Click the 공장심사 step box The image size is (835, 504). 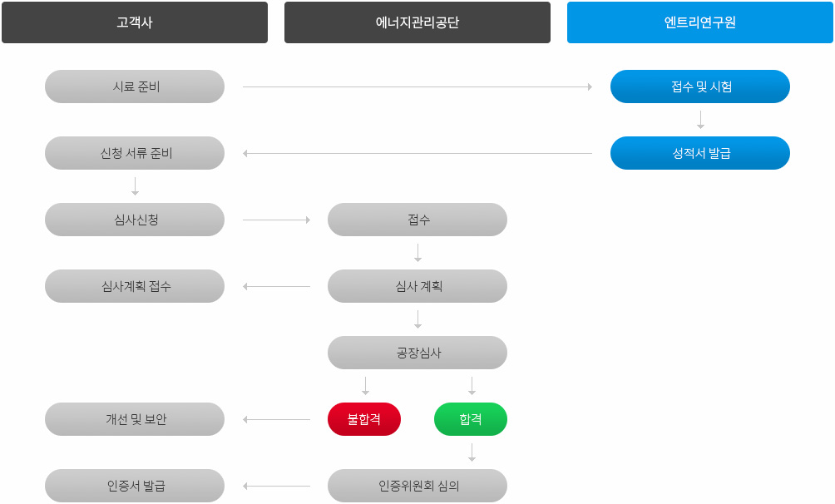pos(417,353)
